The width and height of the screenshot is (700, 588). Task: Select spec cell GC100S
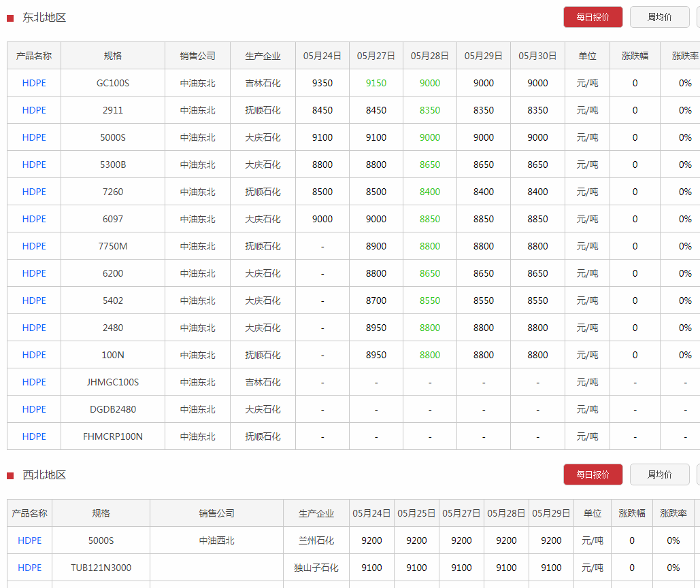112,83
